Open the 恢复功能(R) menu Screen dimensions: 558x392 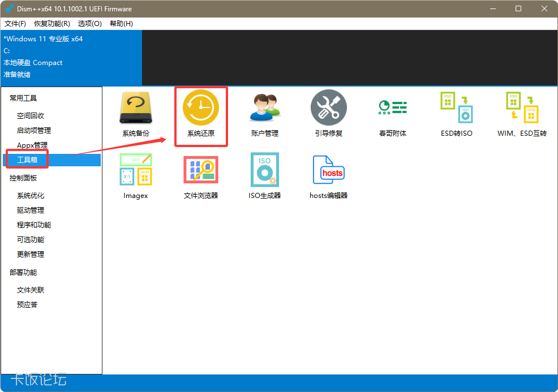[52, 24]
